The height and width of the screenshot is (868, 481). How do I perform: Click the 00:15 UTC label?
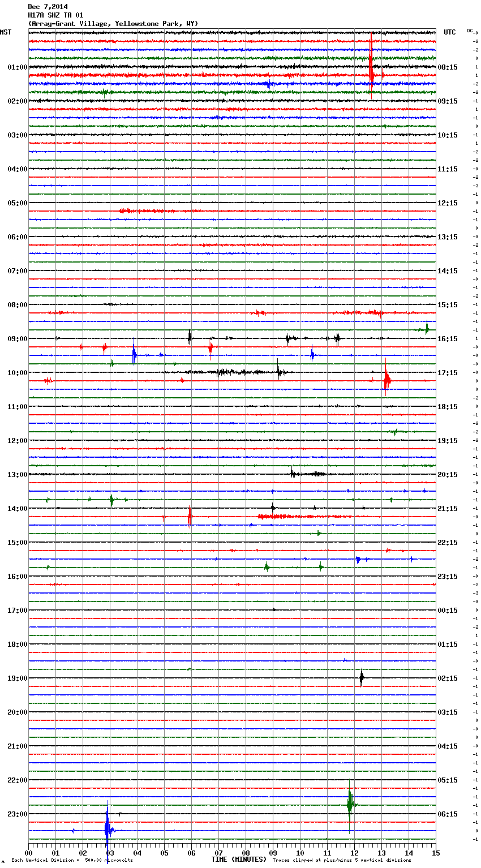coord(448,611)
